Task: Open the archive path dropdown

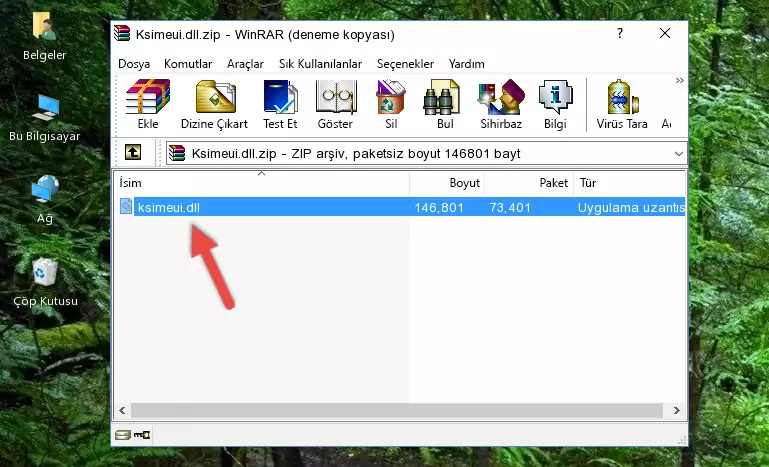Action: 679,154
